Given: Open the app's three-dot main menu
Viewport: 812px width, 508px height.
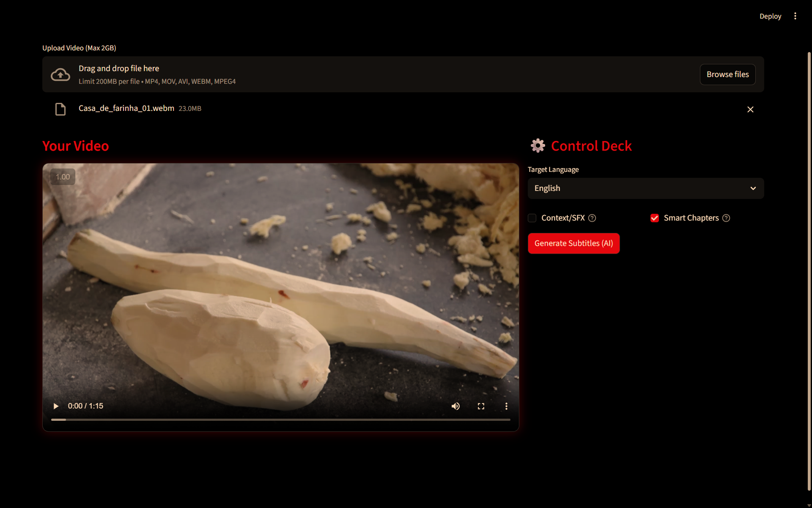Looking at the screenshot, I should tap(795, 16).
